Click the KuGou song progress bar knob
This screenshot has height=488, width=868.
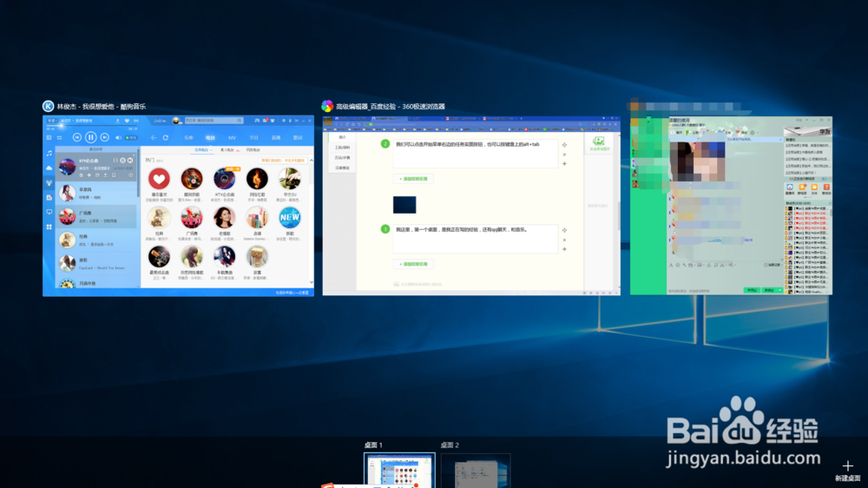point(61,126)
